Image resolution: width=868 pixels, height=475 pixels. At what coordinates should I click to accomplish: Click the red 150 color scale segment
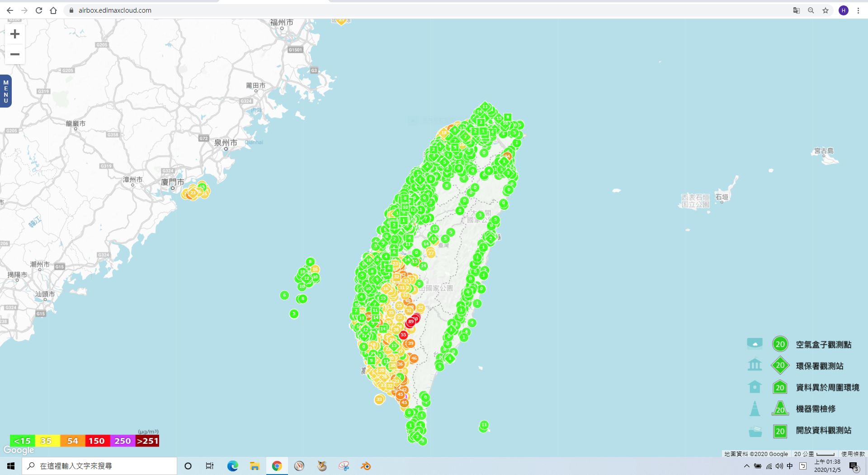pyautogui.click(x=97, y=441)
